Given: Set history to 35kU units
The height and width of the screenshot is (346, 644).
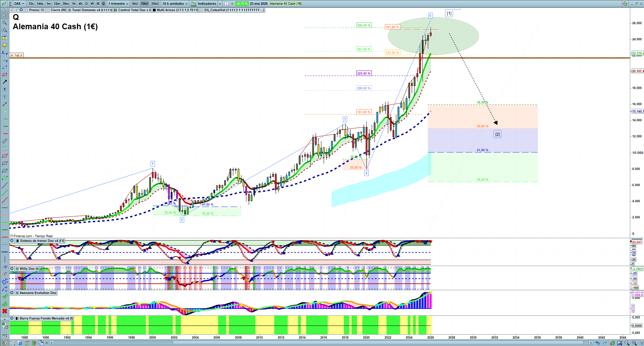Looking at the screenshot, I should (155, 4).
